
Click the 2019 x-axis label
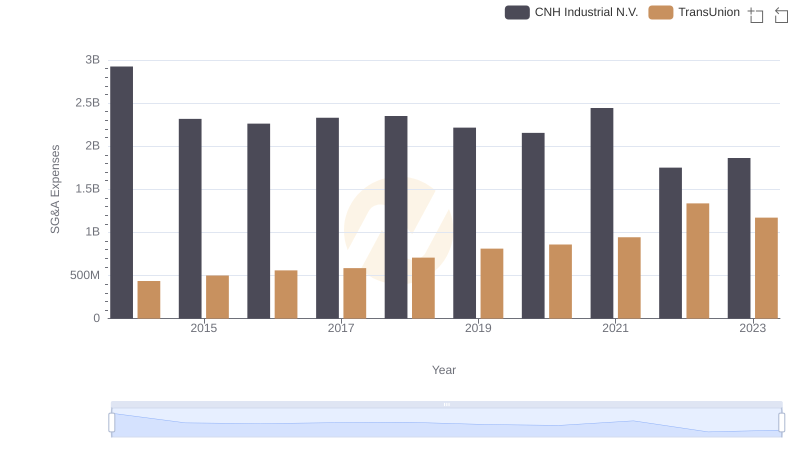click(x=478, y=328)
